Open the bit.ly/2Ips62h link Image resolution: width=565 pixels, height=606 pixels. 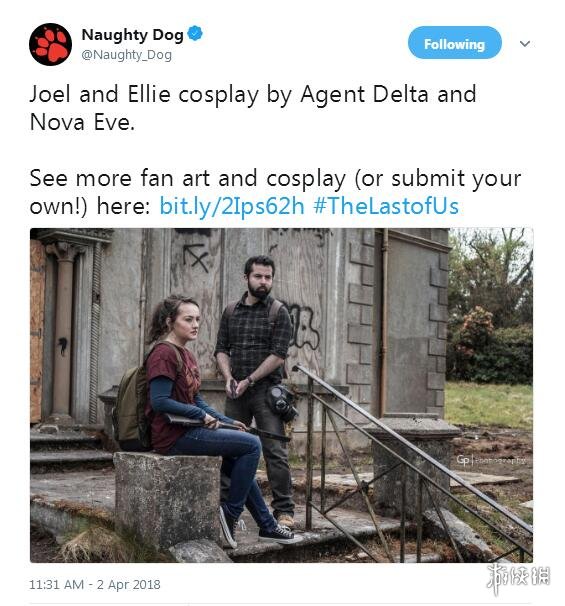coord(232,206)
